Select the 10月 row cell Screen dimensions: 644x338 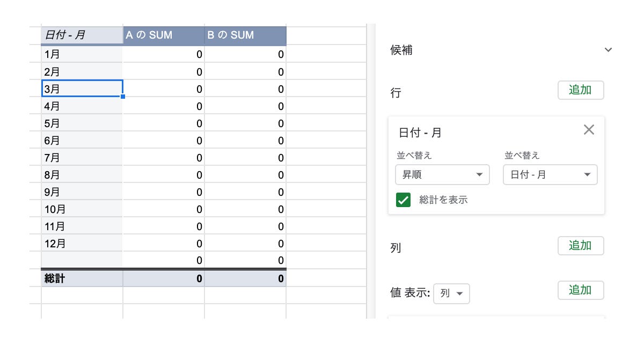[82, 209]
